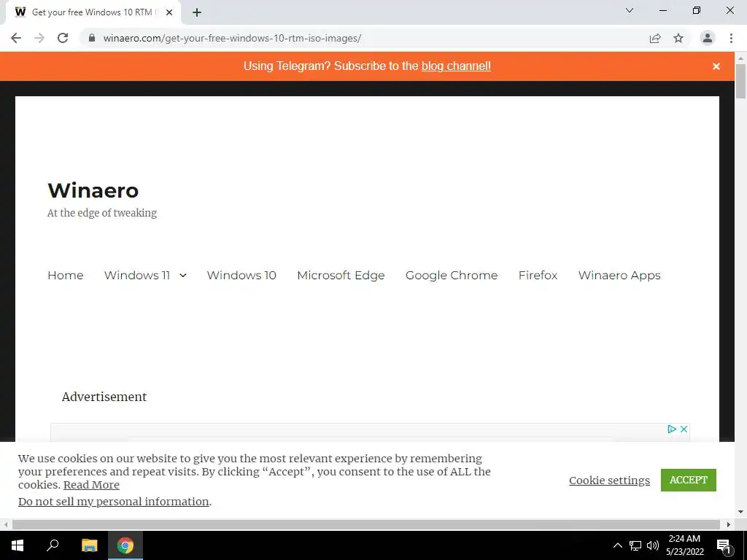Open the Google Chrome menu item
Screen dimensions: 747x560
tap(452, 276)
